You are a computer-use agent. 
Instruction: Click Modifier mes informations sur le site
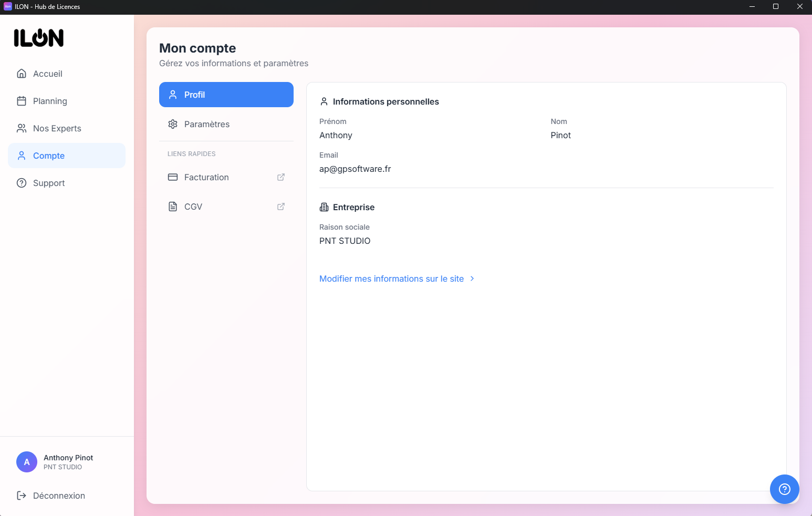coord(392,278)
